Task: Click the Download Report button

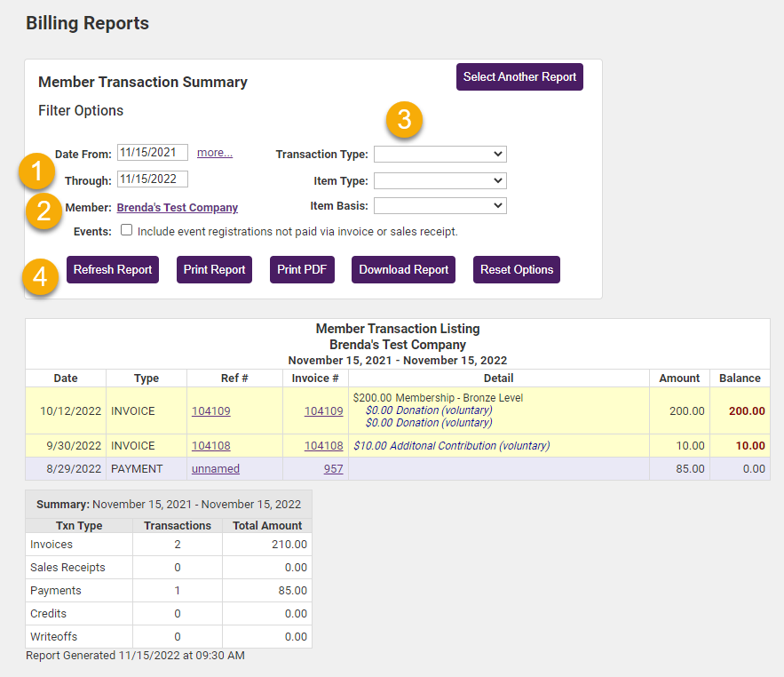Action: tap(403, 269)
